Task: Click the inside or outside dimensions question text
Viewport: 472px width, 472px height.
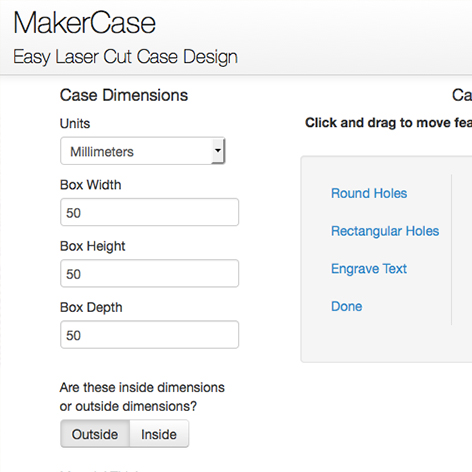Action: 142,397
